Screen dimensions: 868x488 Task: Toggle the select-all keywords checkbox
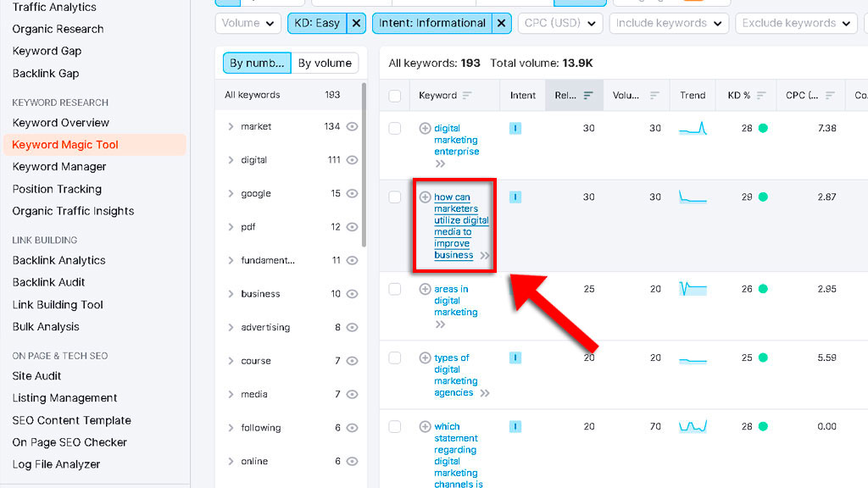tap(395, 96)
